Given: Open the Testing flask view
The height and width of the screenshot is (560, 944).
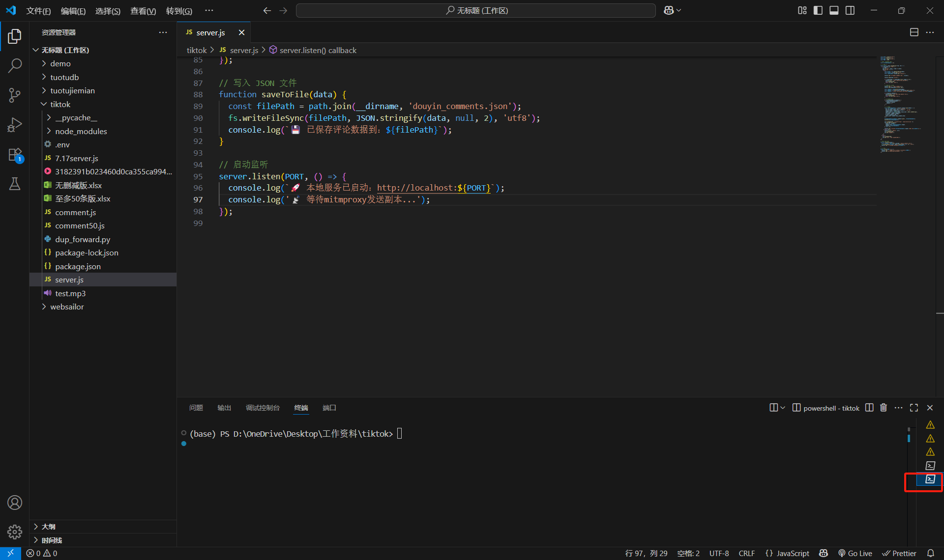Looking at the screenshot, I should (15, 184).
